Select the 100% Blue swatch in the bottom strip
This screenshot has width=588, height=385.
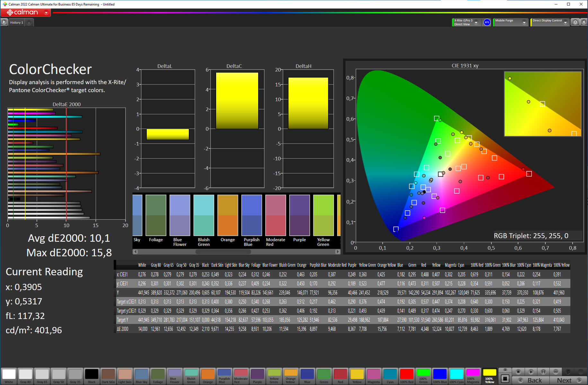pyautogui.click(x=440, y=376)
